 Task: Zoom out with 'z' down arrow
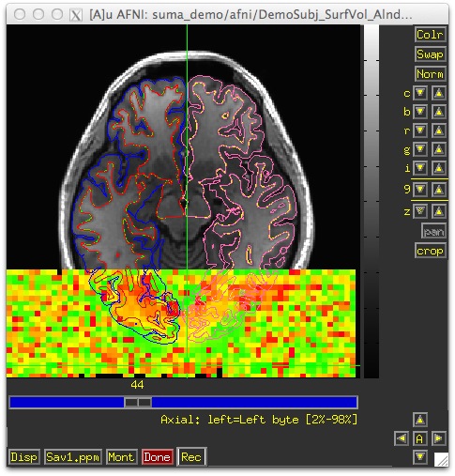pos(420,211)
